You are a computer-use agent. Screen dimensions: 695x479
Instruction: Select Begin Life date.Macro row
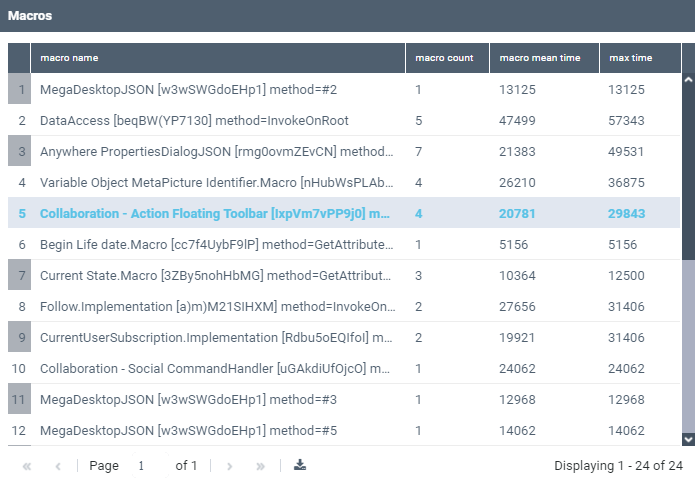[217, 245]
